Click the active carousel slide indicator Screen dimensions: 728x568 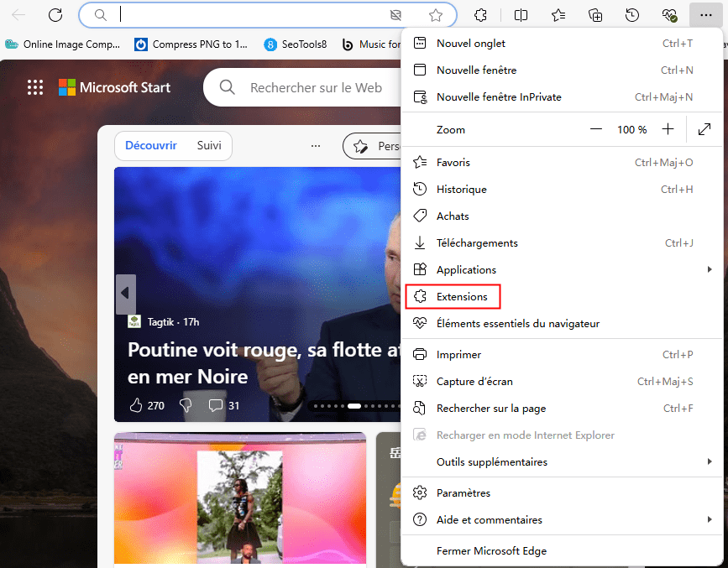click(x=354, y=406)
